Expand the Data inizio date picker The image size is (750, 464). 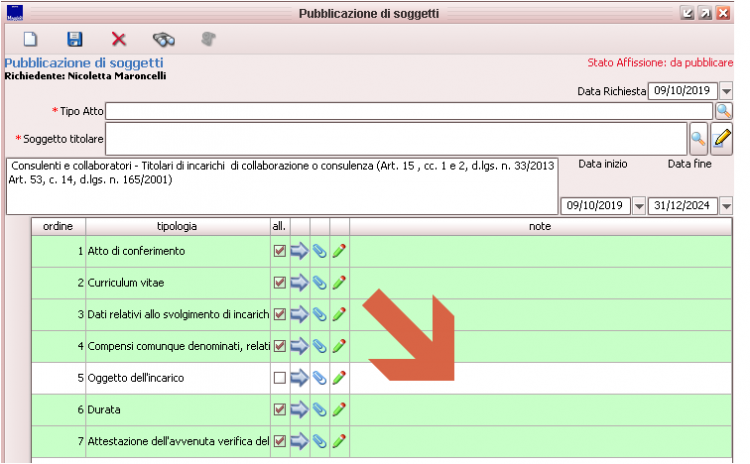point(639,206)
